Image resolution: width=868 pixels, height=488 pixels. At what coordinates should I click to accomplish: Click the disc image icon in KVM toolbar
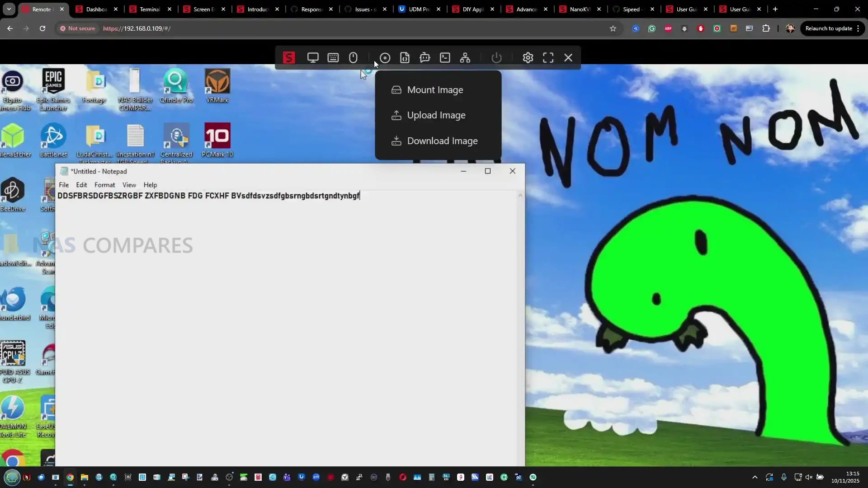[x=385, y=58]
